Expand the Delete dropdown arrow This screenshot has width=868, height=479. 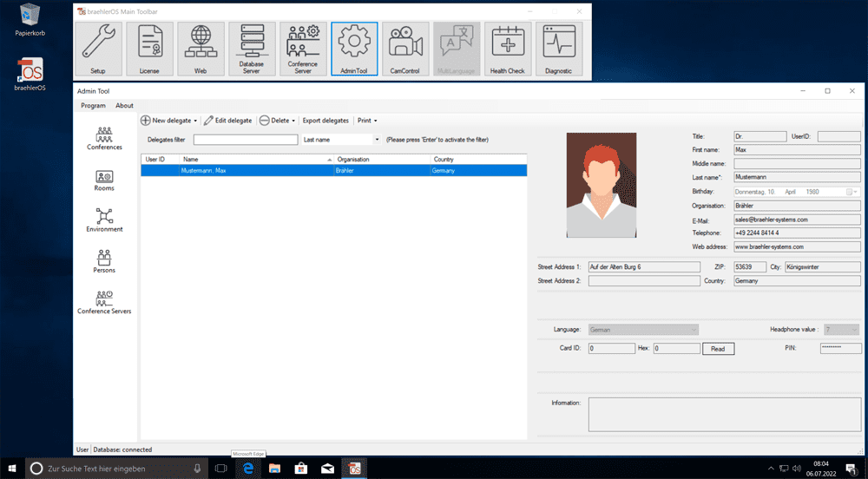click(x=293, y=121)
